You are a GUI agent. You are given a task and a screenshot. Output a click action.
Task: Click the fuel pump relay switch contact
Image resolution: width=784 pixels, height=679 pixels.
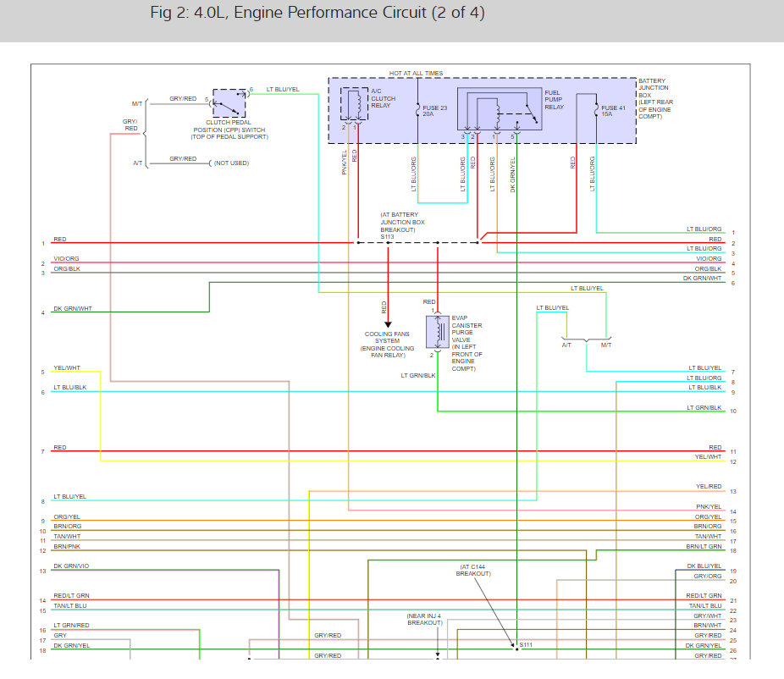point(531,114)
